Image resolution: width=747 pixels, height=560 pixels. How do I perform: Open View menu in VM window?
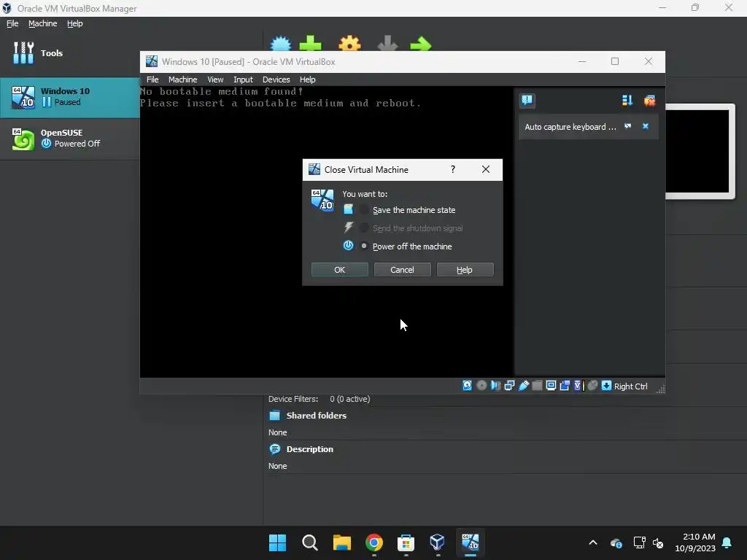[x=215, y=79]
